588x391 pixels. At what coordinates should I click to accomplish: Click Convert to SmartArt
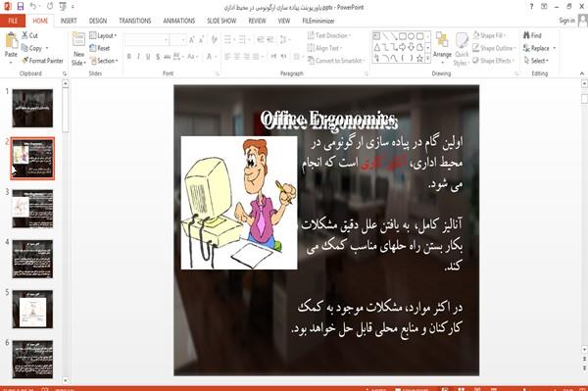[x=335, y=61]
